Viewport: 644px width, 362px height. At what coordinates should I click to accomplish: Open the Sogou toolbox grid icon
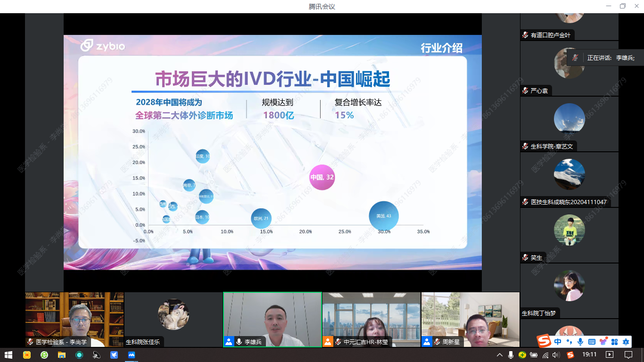click(x=614, y=342)
